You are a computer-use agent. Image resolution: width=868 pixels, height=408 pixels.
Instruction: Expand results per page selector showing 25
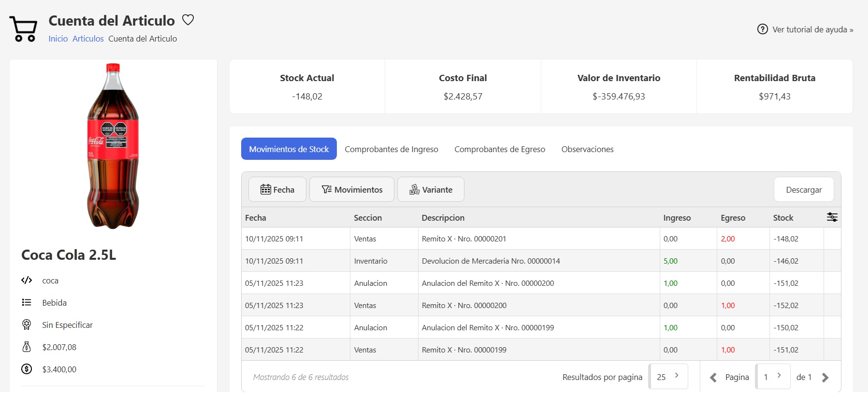[668, 377]
